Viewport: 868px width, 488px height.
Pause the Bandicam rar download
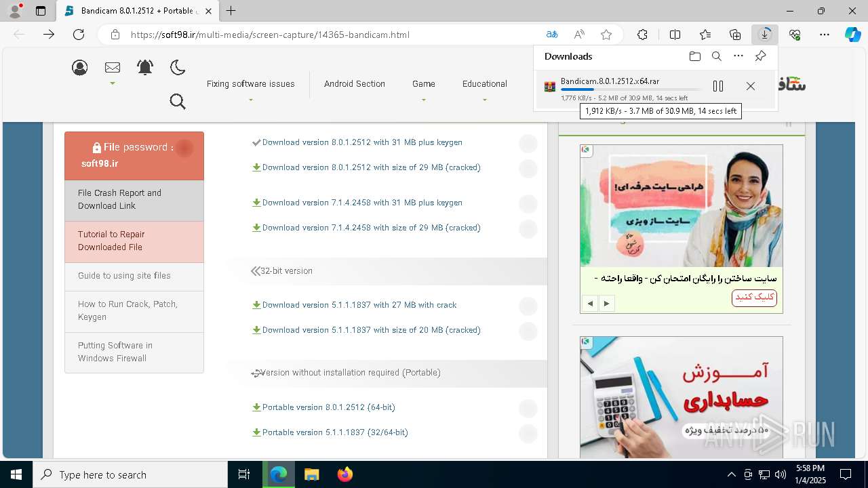pos(718,86)
